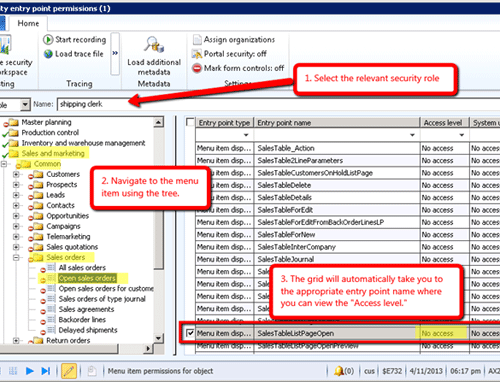This screenshot has width=500, height=382.
Task: Uncheck the SalesTableListPageOpen row checkbox
Action: pyautogui.click(x=190, y=333)
